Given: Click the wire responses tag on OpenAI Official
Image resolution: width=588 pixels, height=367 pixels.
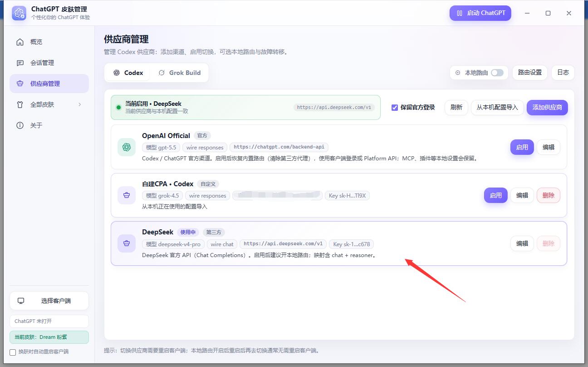Looking at the screenshot, I should point(205,147).
